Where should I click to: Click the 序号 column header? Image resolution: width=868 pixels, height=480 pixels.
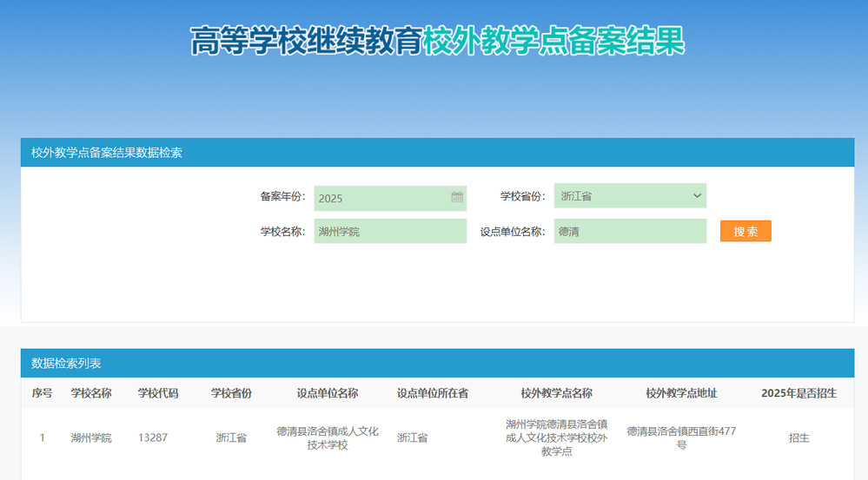pyautogui.click(x=42, y=393)
